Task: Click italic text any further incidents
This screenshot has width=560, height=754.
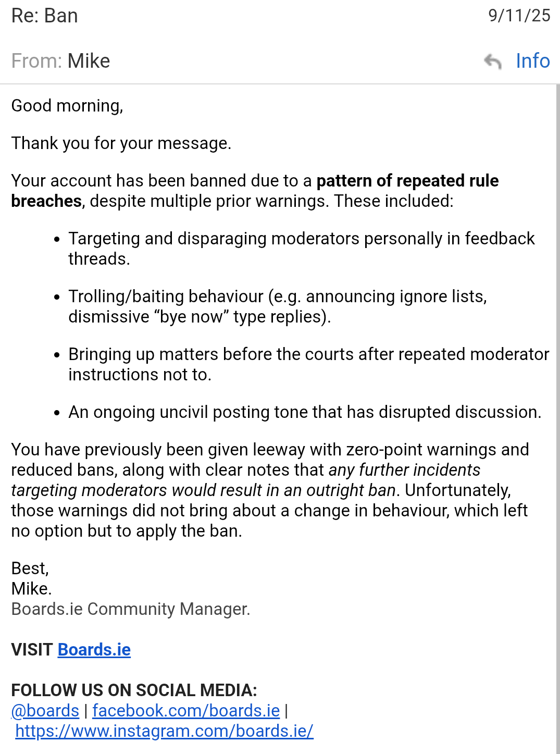Action: pyautogui.click(x=404, y=470)
